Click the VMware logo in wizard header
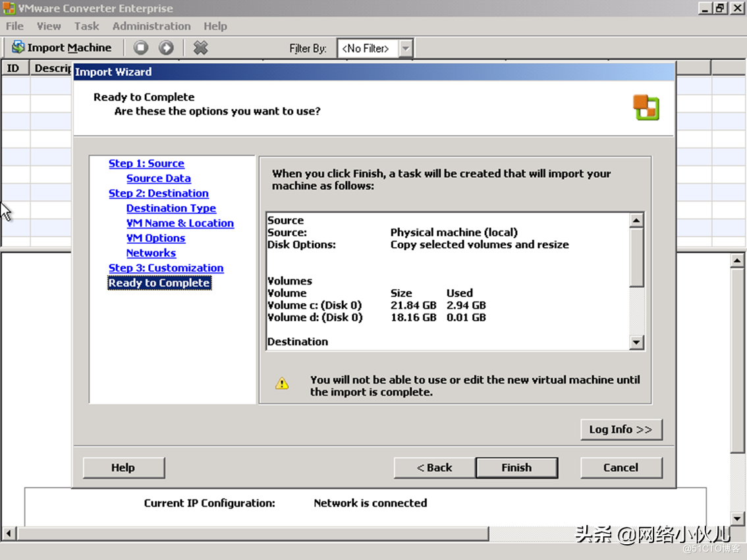This screenshot has height=560, width=747. pos(646,107)
